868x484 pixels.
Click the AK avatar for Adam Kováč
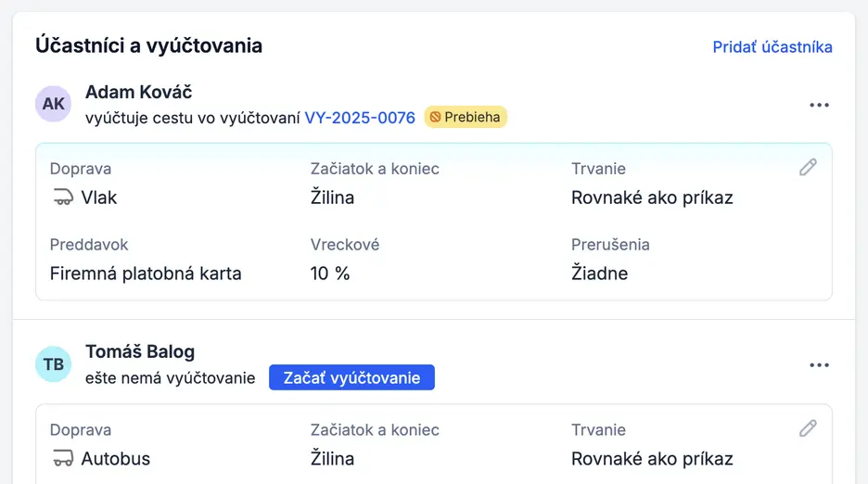click(x=54, y=104)
